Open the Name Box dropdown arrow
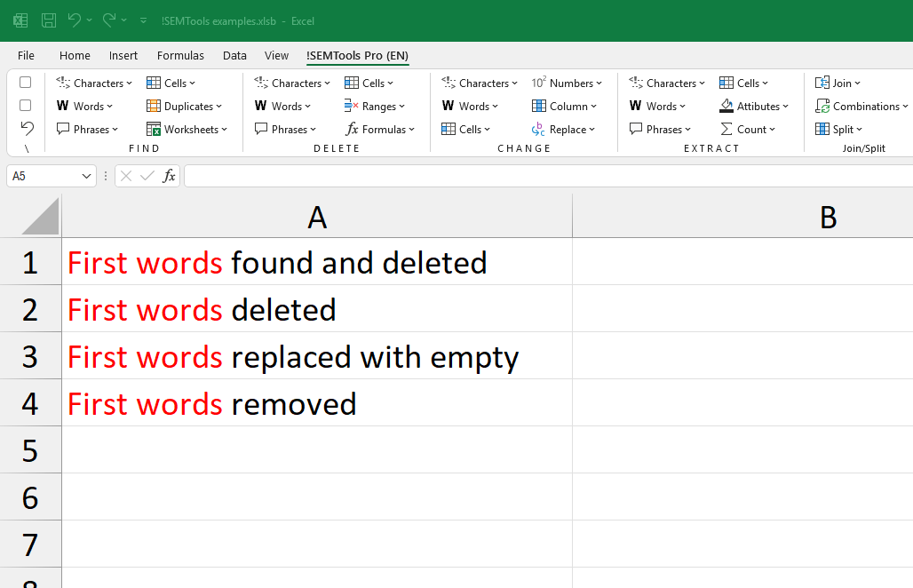913x588 pixels. tap(84, 176)
